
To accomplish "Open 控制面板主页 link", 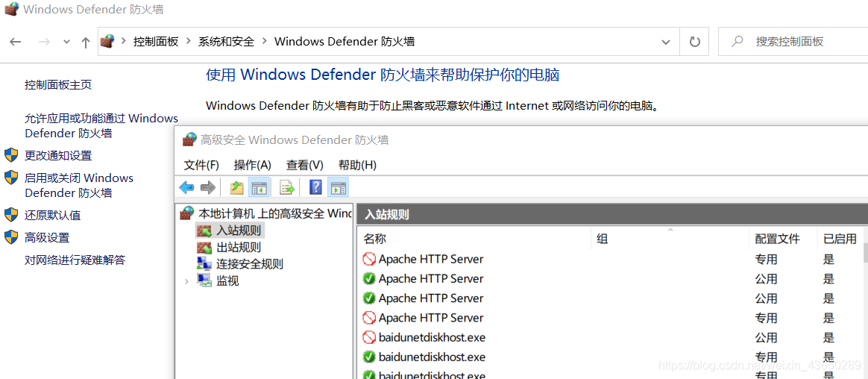I will coord(58,85).
